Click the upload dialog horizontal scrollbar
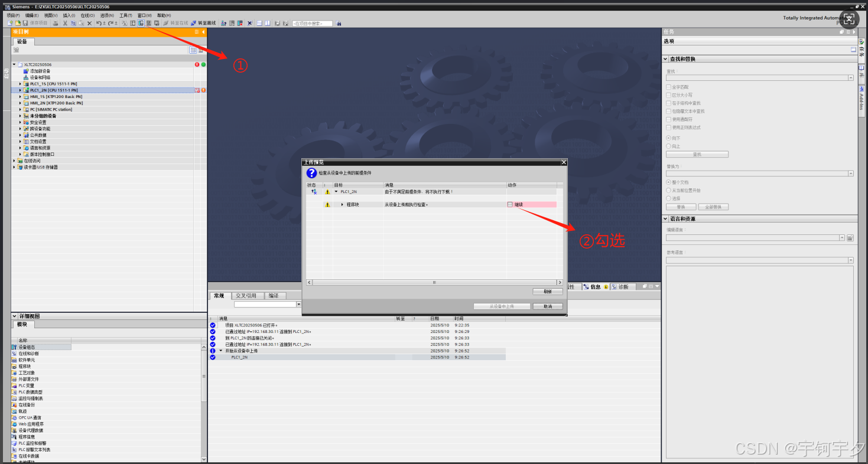868x464 pixels. pyautogui.click(x=434, y=283)
